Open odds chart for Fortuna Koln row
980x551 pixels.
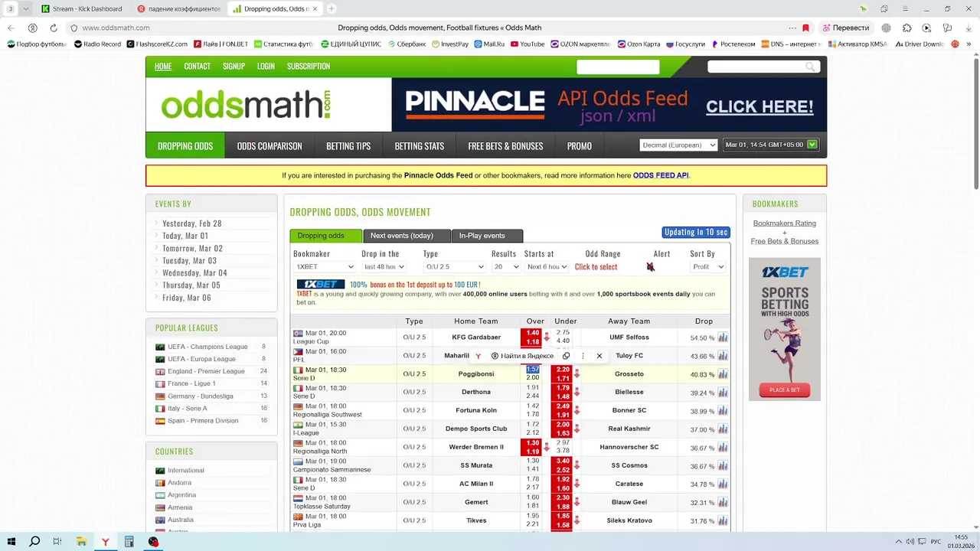point(723,411)
